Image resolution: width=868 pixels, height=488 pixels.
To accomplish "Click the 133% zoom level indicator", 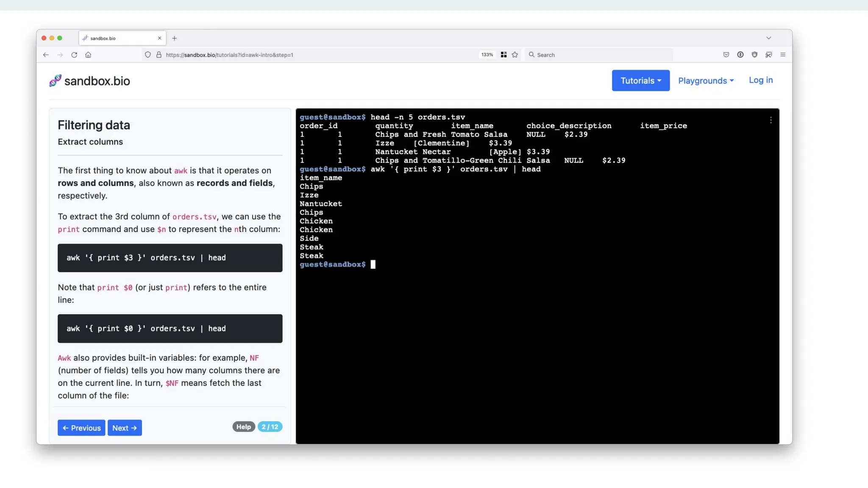I will [x=487, y=55].
